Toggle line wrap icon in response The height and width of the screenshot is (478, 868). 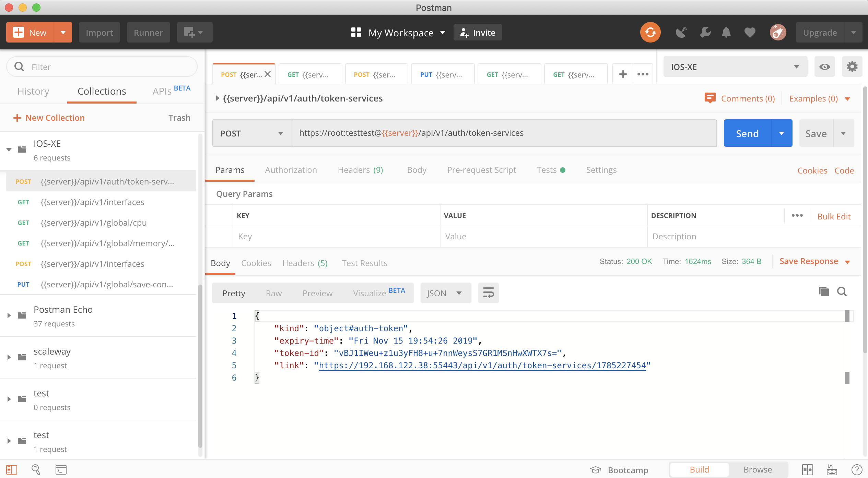coord(488,293)
